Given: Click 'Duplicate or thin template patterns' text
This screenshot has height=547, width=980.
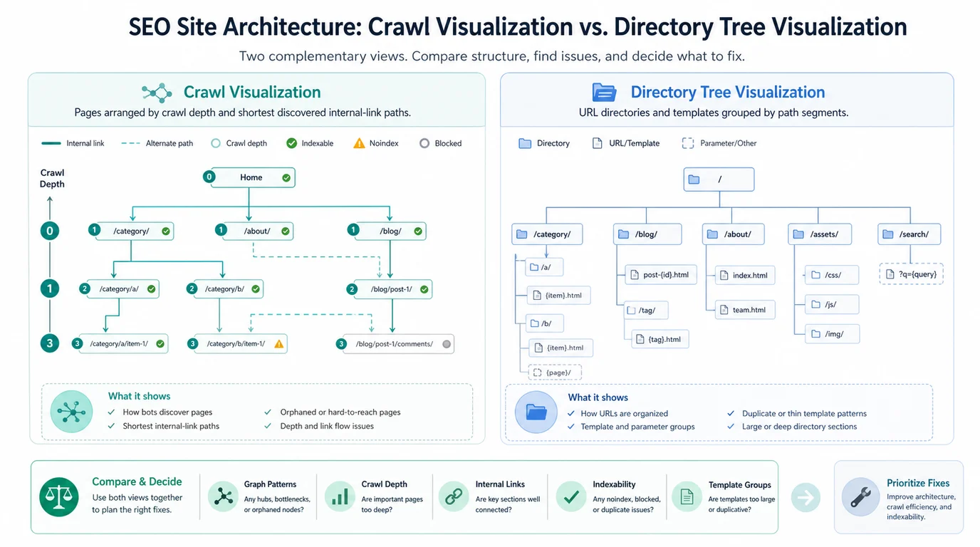Looking at the screenshot, I should (x=804, y=413).
